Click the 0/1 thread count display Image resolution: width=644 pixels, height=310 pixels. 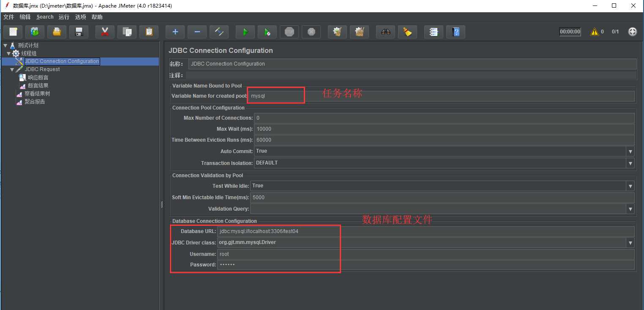615,32
